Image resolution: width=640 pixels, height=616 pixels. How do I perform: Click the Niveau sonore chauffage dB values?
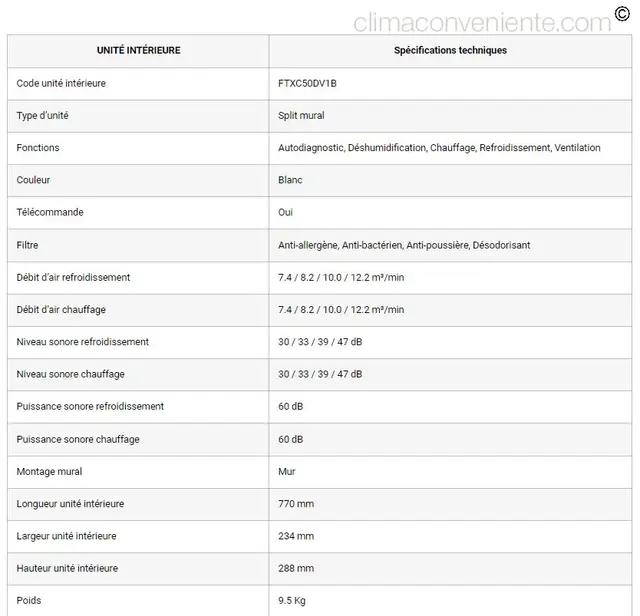coord(320,374)
